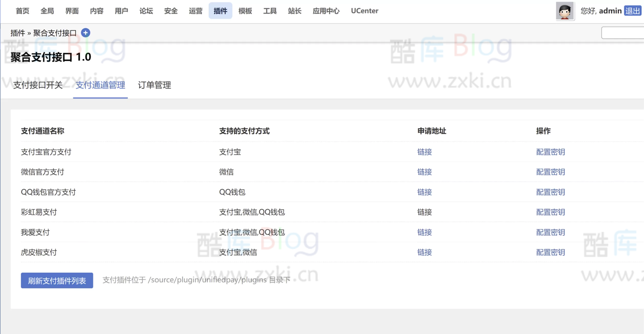This screenshot has width=644, height=334.
Task: Click 配置密钥 for QQ钱包官方支付
Action: click(x=550, y=192)
